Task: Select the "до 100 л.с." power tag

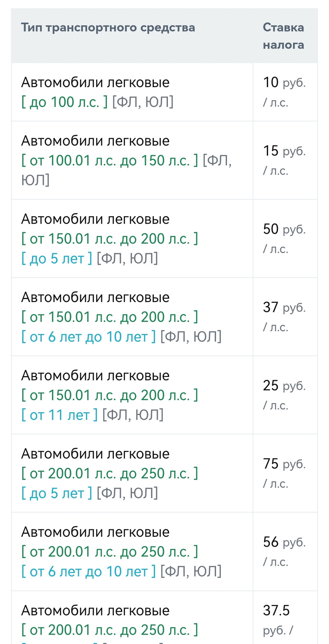Action: pos(65,102)
